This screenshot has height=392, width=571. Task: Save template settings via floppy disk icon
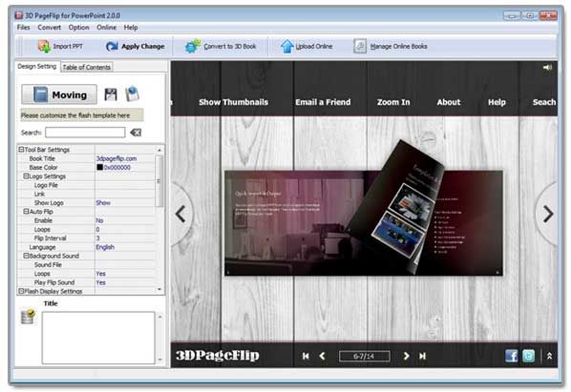[111, 94]
